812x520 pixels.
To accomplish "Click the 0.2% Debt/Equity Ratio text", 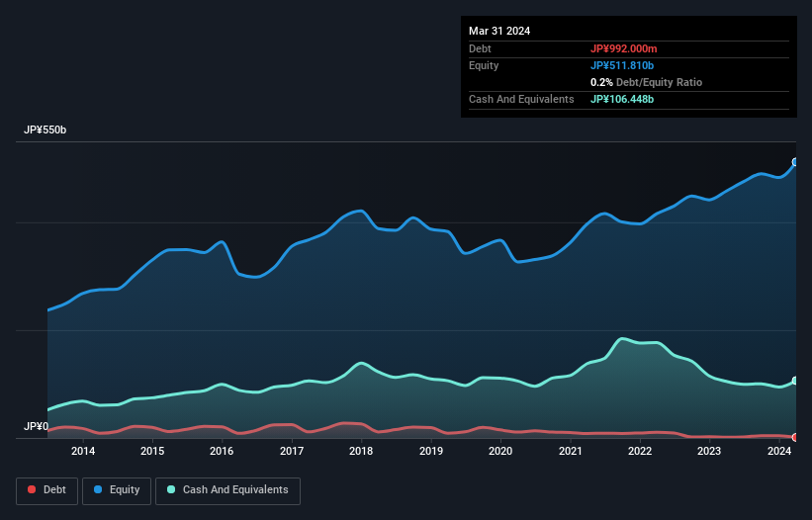I will (x=646, y=82).
